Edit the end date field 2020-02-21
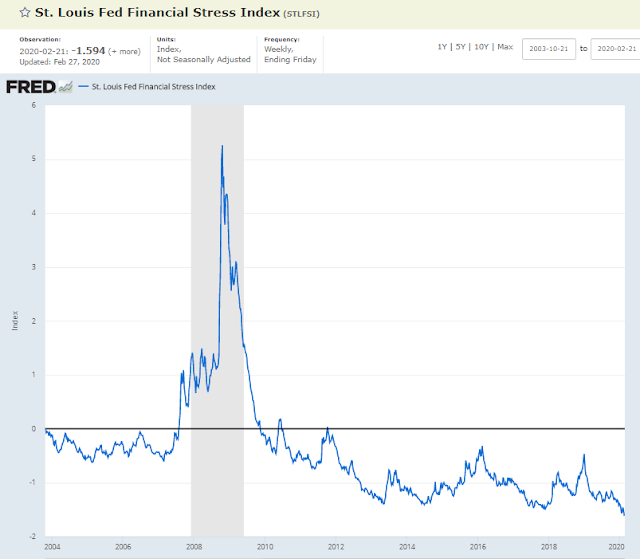The height and width of the screenshot is (559, 640). pyautogui.click(x=616, y=49)
